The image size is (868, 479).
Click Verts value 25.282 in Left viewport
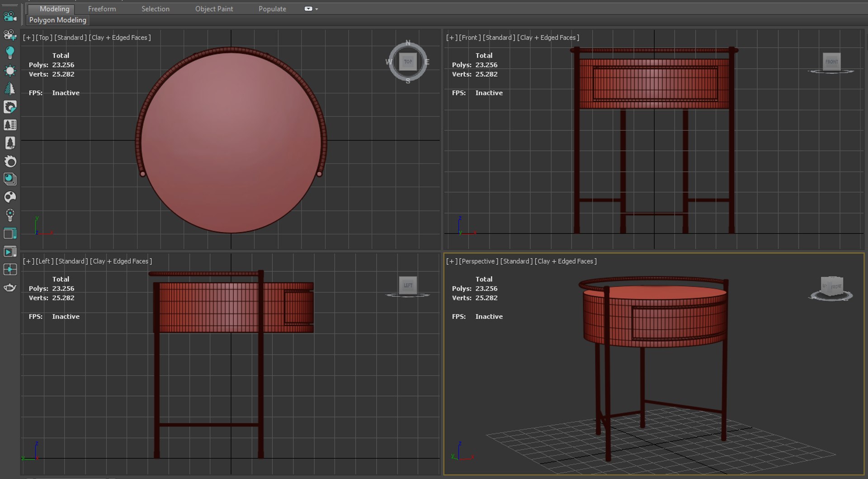pos(63,298)
